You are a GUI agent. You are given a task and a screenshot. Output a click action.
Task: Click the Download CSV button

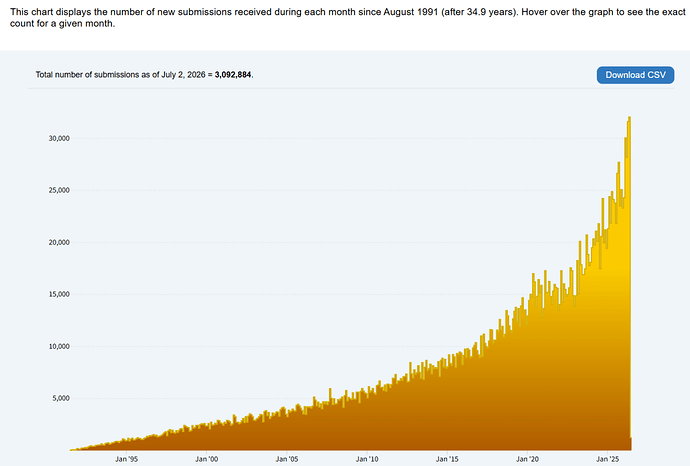(635, 75)
